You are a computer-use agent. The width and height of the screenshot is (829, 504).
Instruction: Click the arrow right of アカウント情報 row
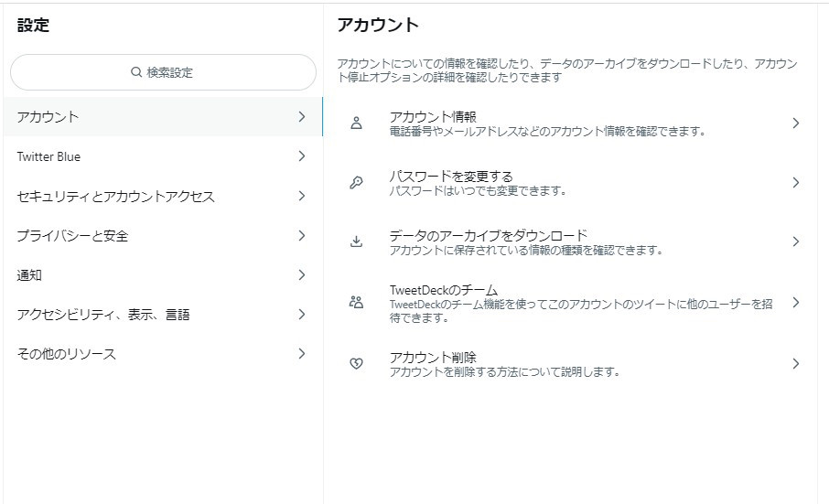click(x=796, y=123)
